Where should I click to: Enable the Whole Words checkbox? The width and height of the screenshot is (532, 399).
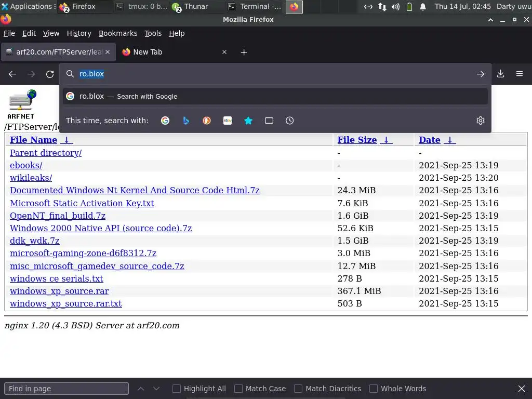click(374, 389)
